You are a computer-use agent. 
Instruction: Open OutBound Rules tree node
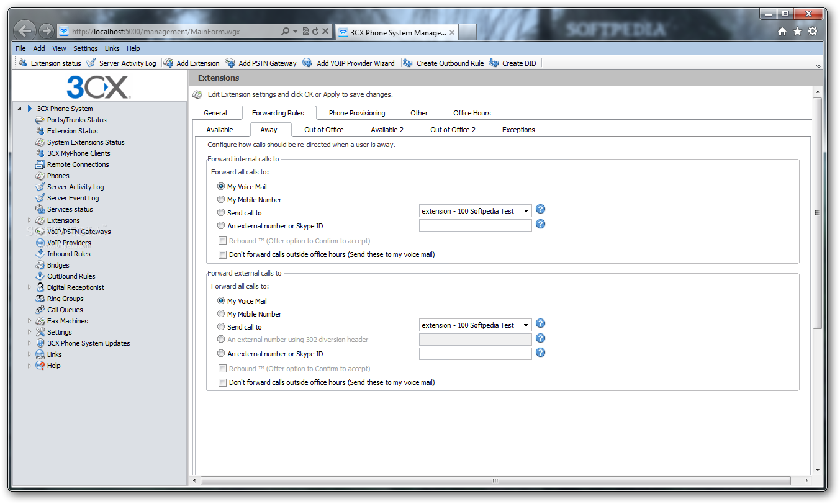(x=71, y=276)
